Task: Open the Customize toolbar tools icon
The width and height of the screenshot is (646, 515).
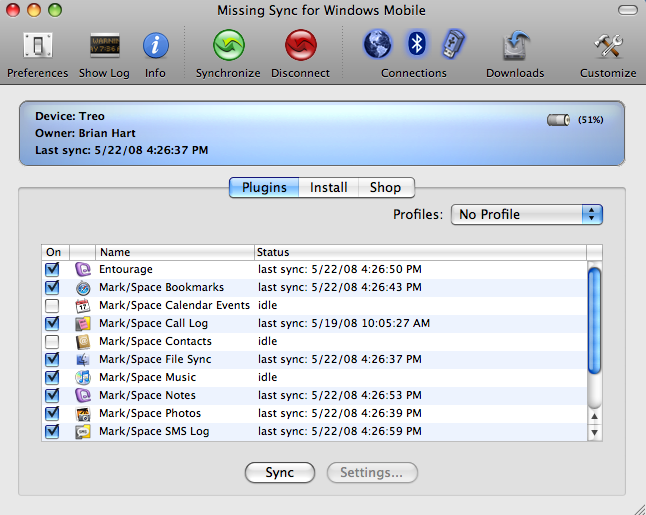Action: point(608,46)
